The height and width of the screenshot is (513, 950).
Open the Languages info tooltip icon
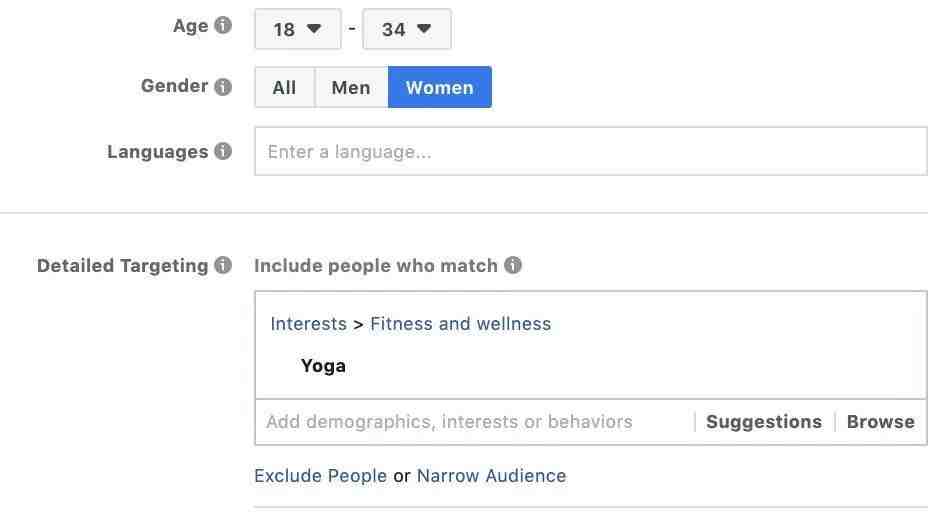coord(223,151)
